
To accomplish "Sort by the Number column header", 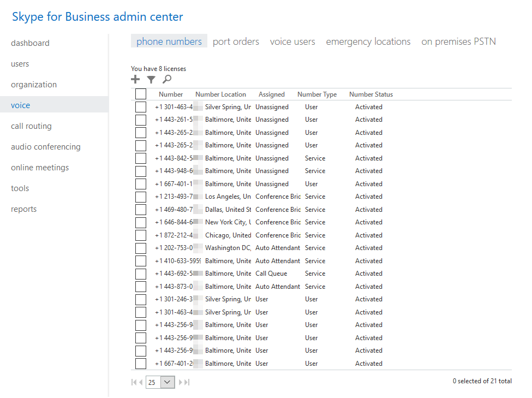I will coord(171,93).
